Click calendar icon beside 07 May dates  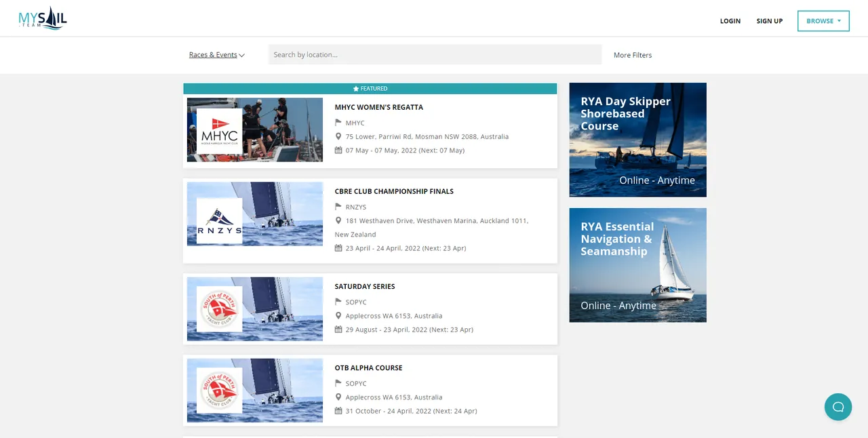point(338,150)
